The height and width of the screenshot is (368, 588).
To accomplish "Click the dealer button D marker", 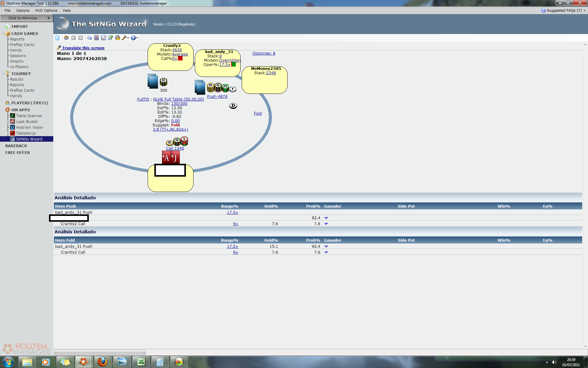I will [x=233, y=106].
